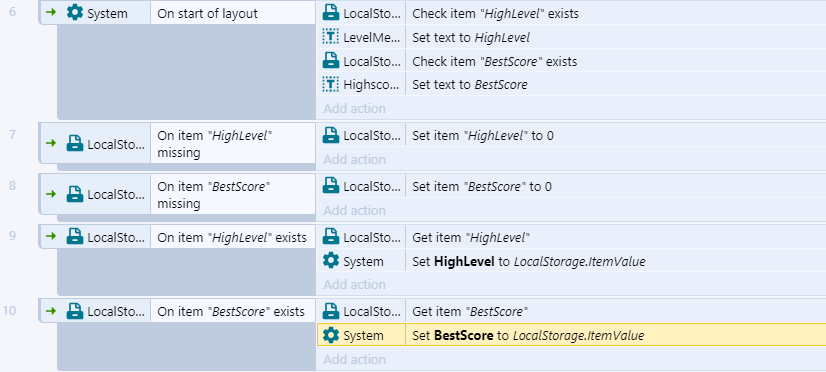Screen dimensions: 826x372
Task: Click event number 6 in margin
Action: pyautogui.click(x=13, y=11)
